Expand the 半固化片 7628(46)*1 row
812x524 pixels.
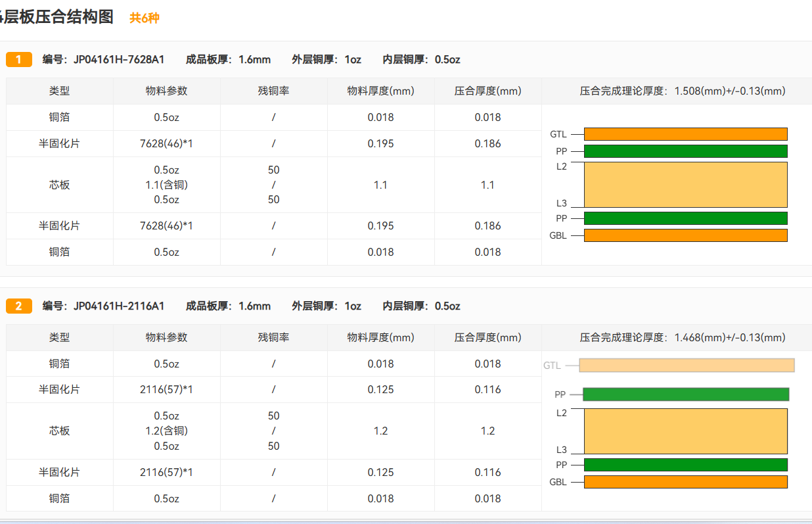pyautogui.click(x=59, y=143)
